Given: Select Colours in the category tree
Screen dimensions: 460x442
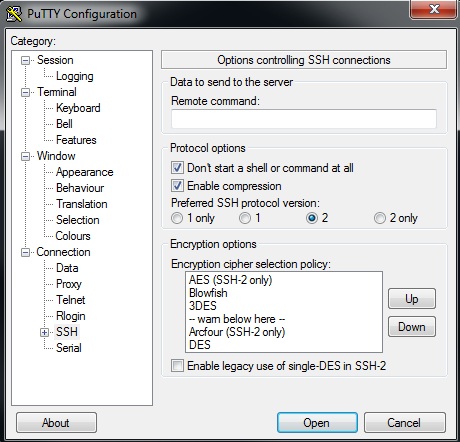Looking at the screenshot, I should click(x=73, y=236).
